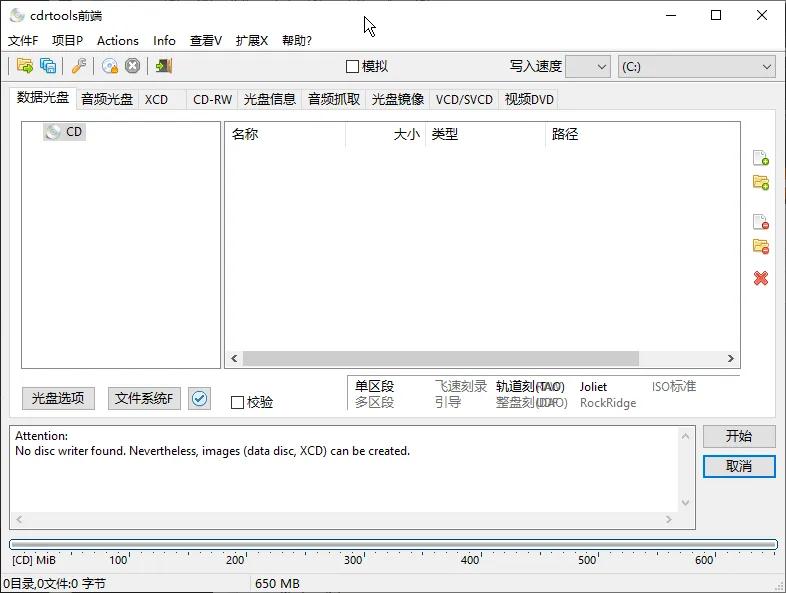Click the red X remove all icon
This screenshot has height=593, width=786.
point(760,278)
